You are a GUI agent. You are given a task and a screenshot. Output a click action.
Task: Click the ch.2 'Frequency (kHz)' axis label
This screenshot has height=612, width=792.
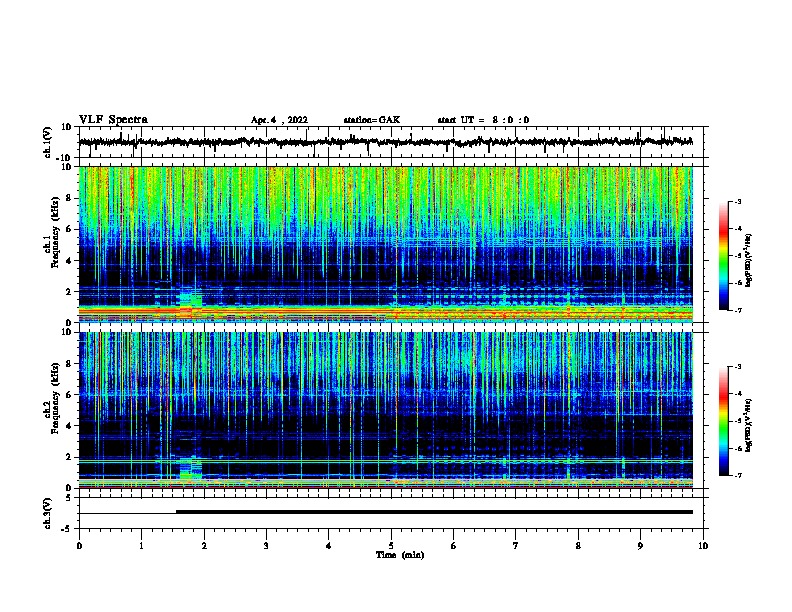tap(55, 398)
